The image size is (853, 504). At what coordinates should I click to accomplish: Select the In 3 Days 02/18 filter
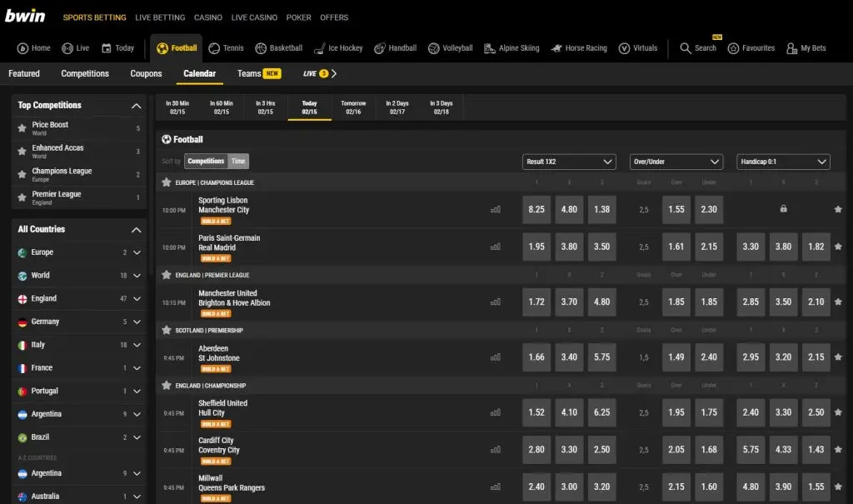point(441,107)
